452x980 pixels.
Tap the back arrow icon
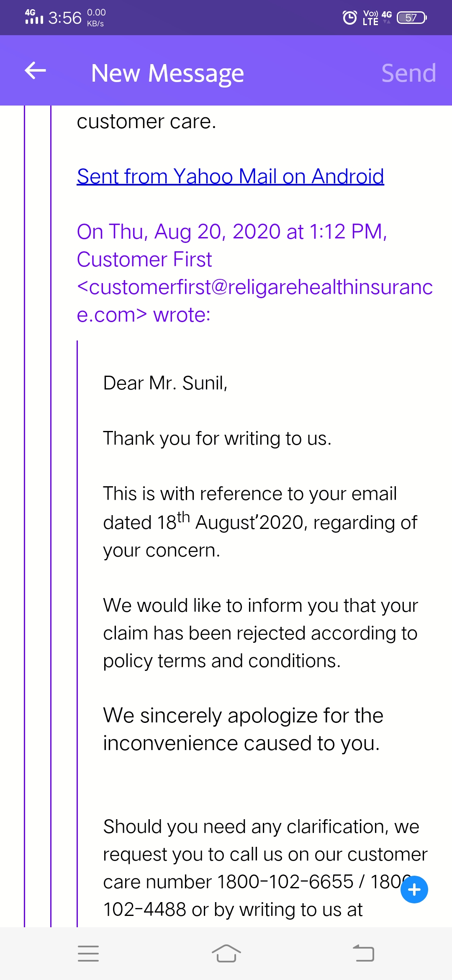pos(35,70)
